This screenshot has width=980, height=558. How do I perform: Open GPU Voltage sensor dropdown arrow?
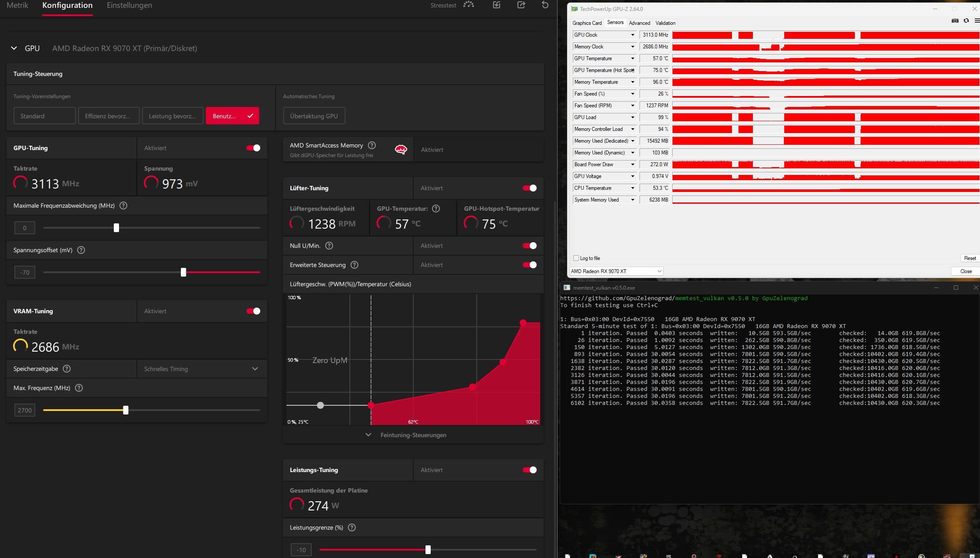coord(633,176)
